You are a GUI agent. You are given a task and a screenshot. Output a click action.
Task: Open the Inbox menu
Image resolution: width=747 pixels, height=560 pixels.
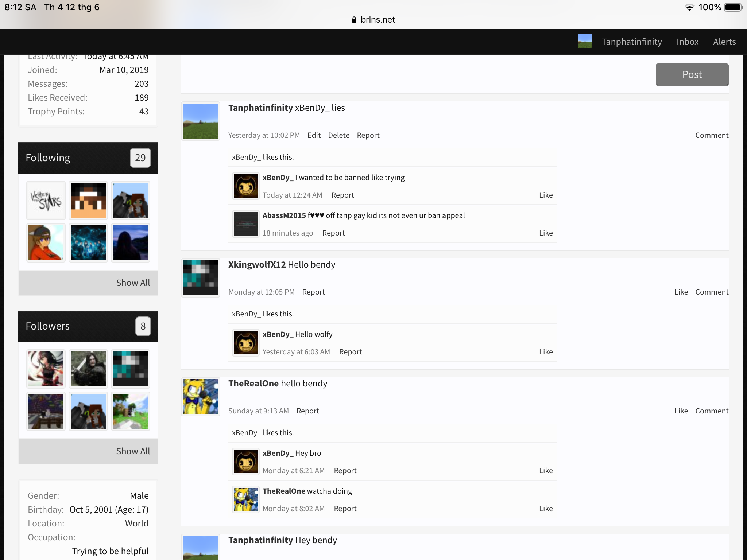(688, 42)
